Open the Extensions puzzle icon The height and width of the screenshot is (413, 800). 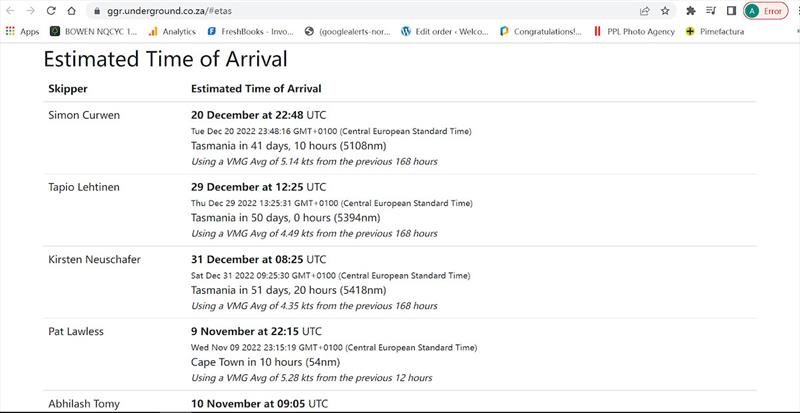pos(691,11)
